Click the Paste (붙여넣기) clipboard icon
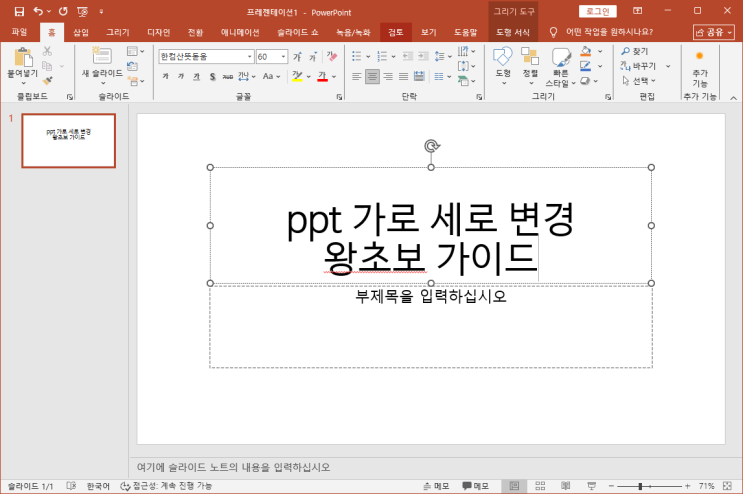Screen dimensions: 743x494 [x=22, y=58]
